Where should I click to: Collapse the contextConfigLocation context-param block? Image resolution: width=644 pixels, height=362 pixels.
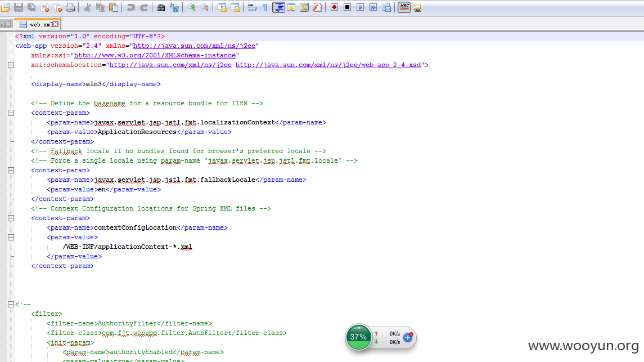tap(11, 218)
